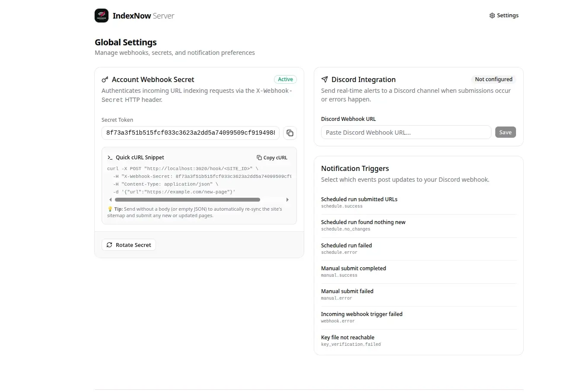The image size is (583, 392).
Task: Click the webhook.error event code
Action: 338,321
